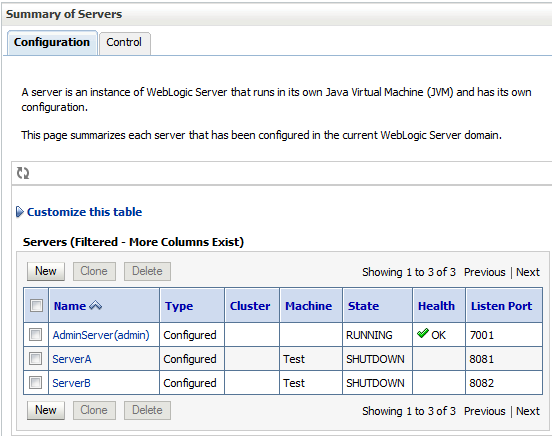Click RUNNING state of AdminServer

coord(369,335)
